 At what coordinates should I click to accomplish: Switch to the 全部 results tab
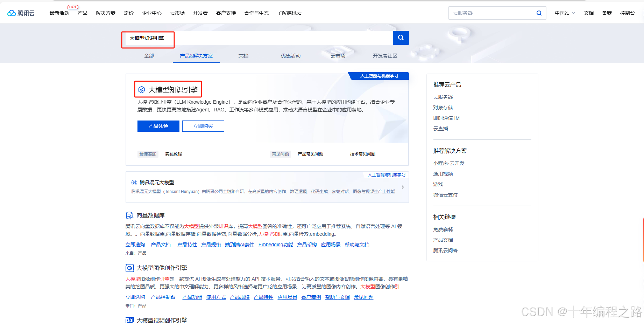tap(149, 56)
